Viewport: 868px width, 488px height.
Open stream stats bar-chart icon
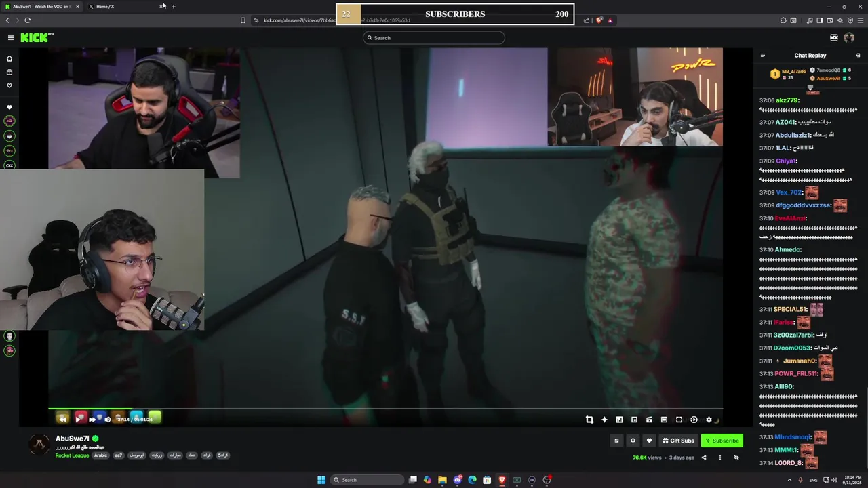click(619, 420)
